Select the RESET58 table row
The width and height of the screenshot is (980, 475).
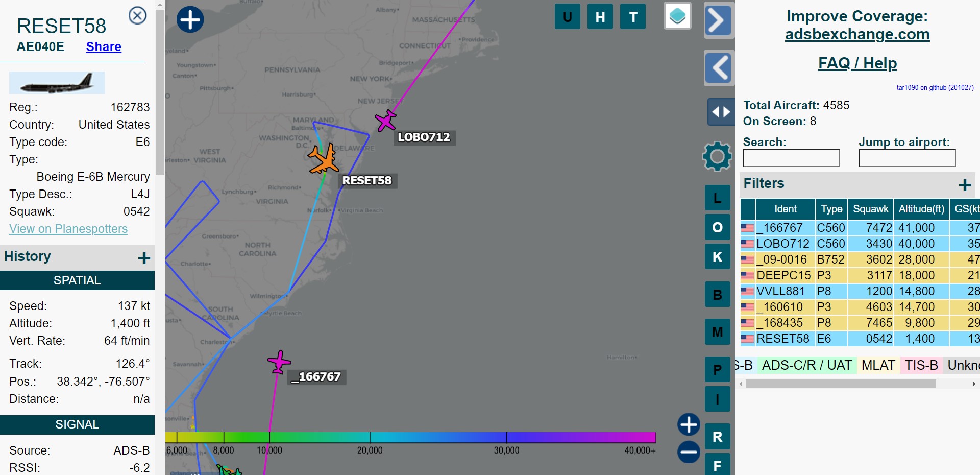coord(860,339)
